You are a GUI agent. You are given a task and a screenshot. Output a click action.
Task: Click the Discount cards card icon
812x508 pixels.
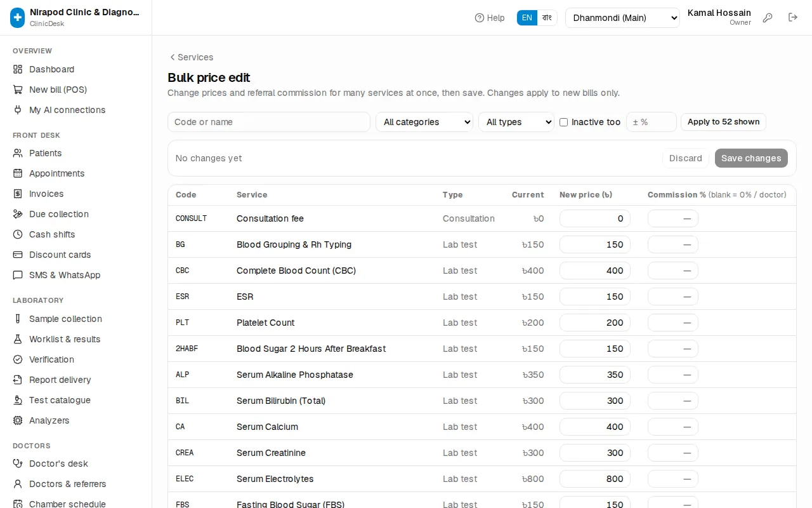click(x=18, y=255)
